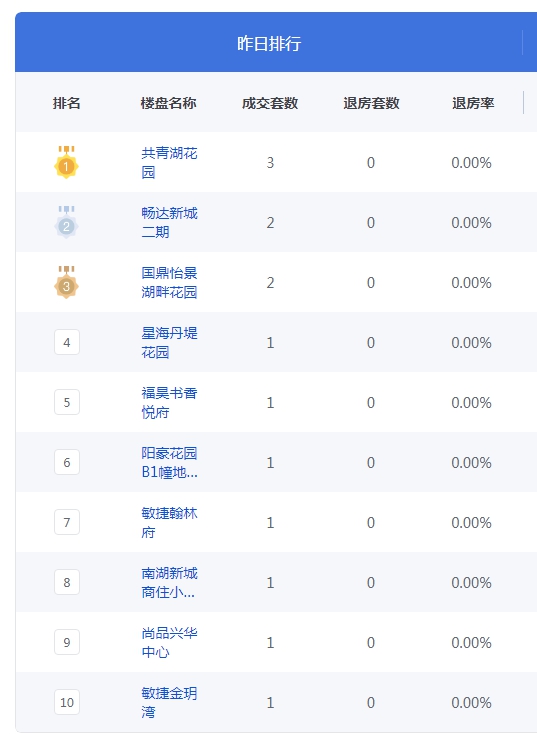The width and height of the screenshot is (537, 736).
Task: Open the truncated 阳豪花园B1幢 property link
Action: [x=169, y=462]
